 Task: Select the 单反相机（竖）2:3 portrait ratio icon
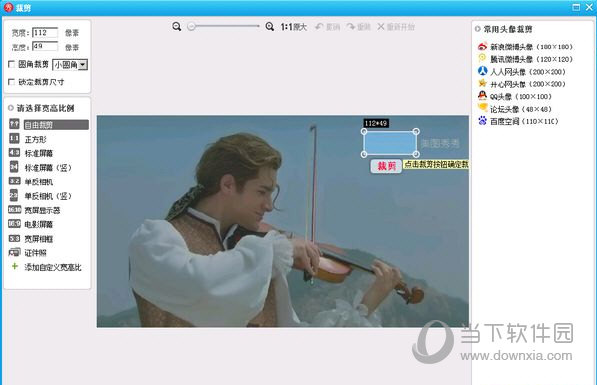click(x=14, y=195)
